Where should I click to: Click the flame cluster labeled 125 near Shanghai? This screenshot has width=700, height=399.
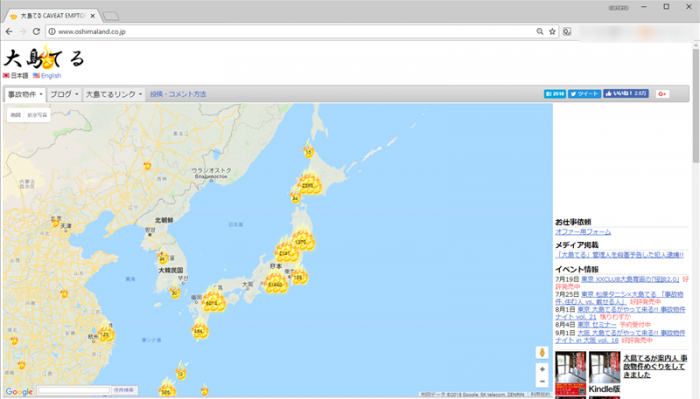[x=106, y=332]
